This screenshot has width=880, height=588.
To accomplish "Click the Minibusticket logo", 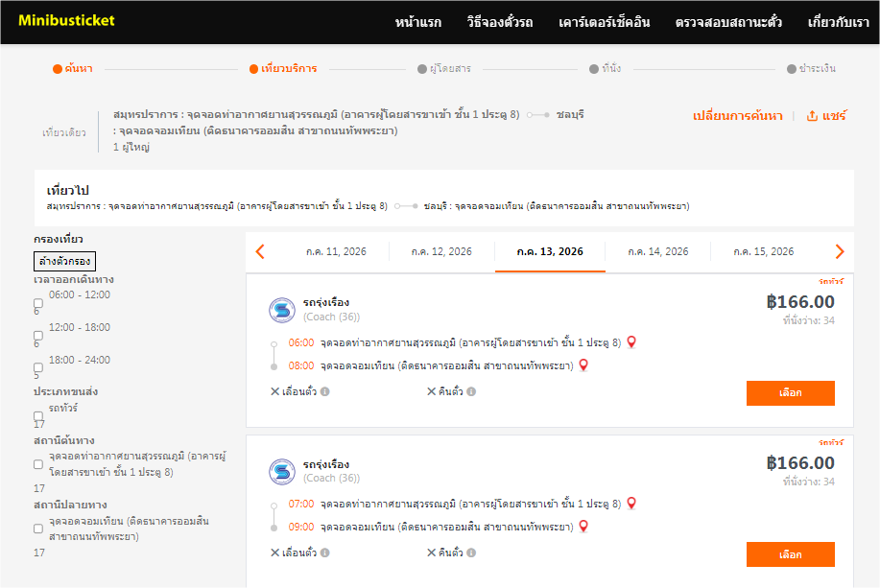I will [x=66, y=21].
